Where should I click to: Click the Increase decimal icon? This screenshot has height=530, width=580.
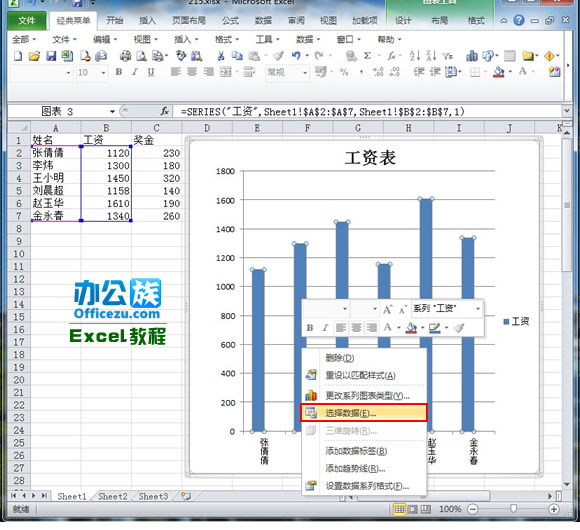tap(378, 72)
